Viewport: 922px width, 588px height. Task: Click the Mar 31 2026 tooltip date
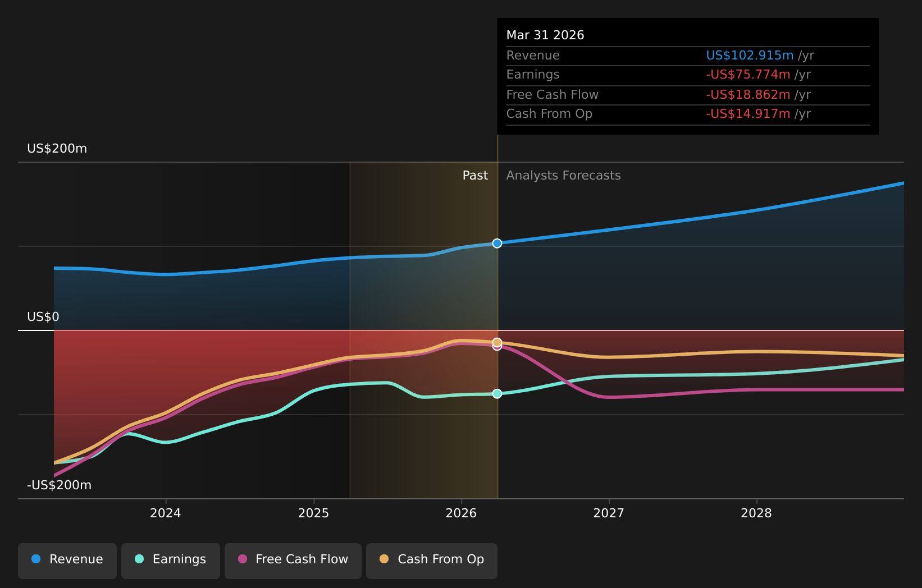point(545,35)
